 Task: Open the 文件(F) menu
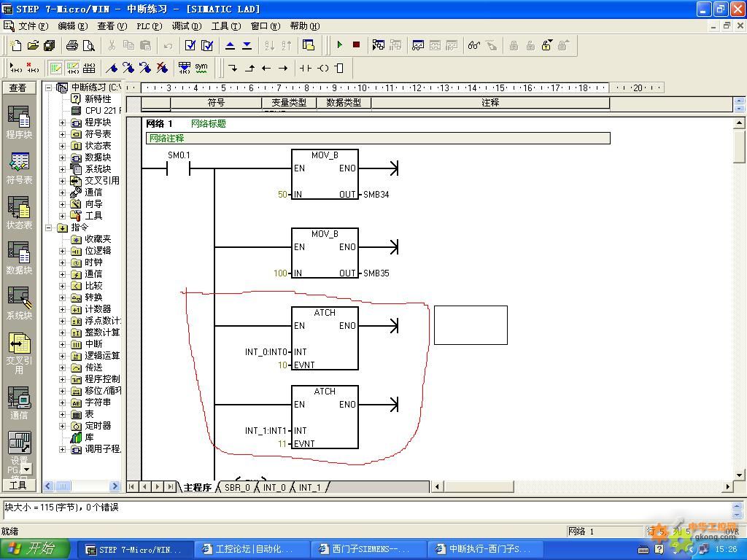pos(33,26)
